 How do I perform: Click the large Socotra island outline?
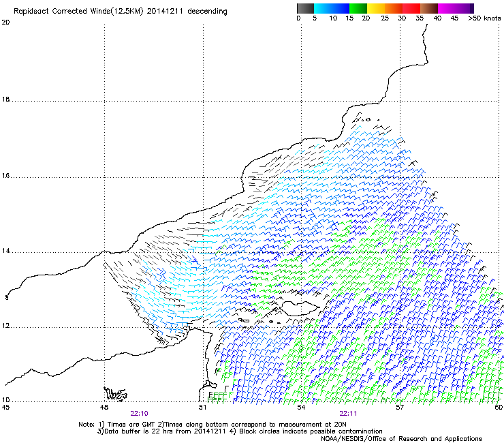[x=300, y=309]
